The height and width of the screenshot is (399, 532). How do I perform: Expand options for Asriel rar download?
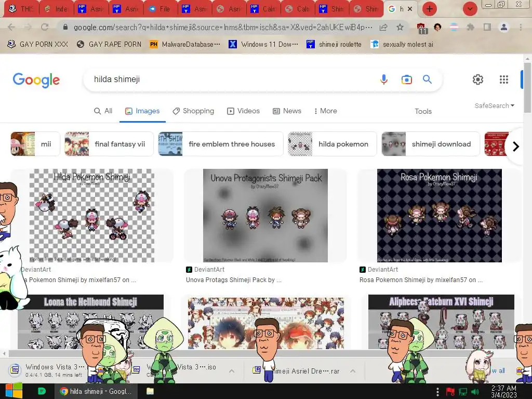[x=353, y=371]
